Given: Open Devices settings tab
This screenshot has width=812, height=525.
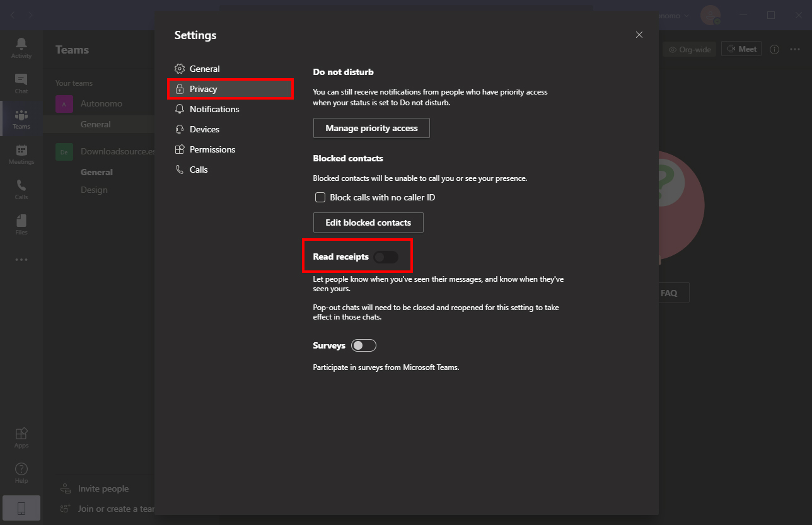Looking at the screenshot, I should 230,129.
